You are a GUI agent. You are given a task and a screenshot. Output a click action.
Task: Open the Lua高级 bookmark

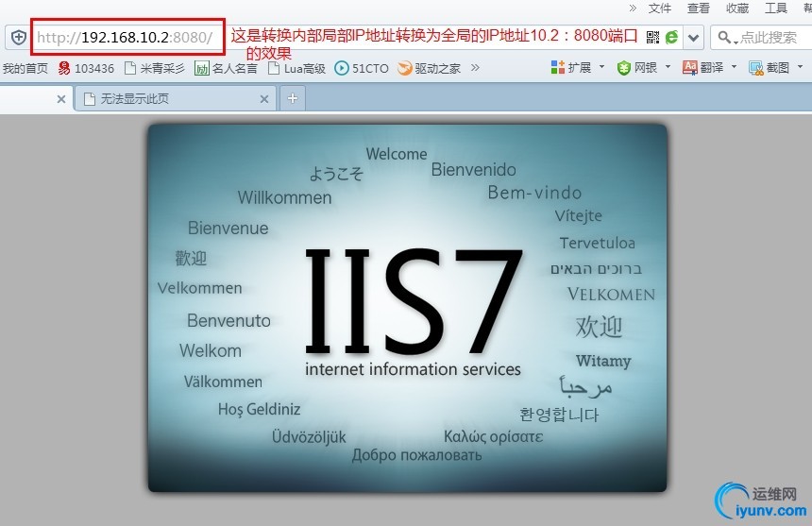pos(296,68)
